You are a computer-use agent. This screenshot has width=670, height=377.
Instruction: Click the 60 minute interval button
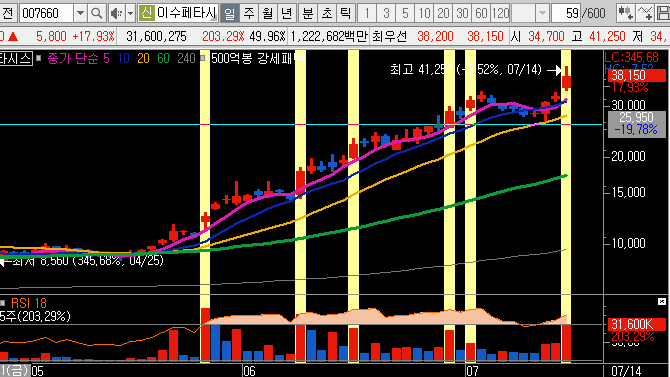pos(481,13)
